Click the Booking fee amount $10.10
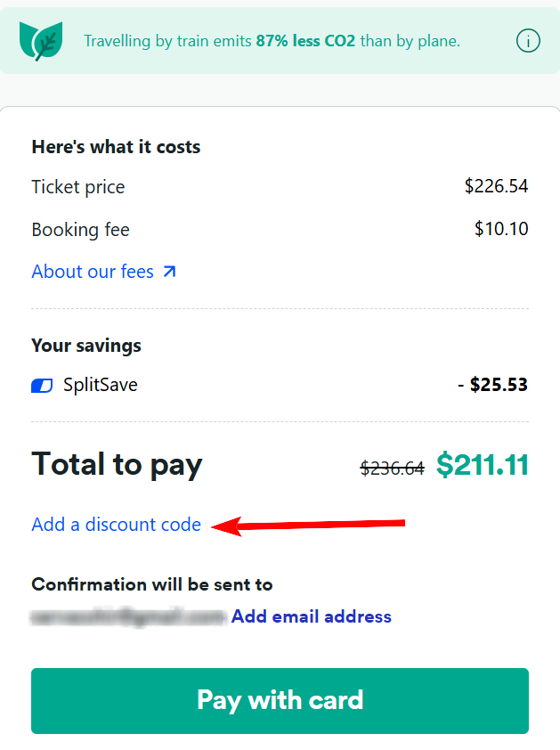This screenshot has width=560, height=750. (502, 229)
